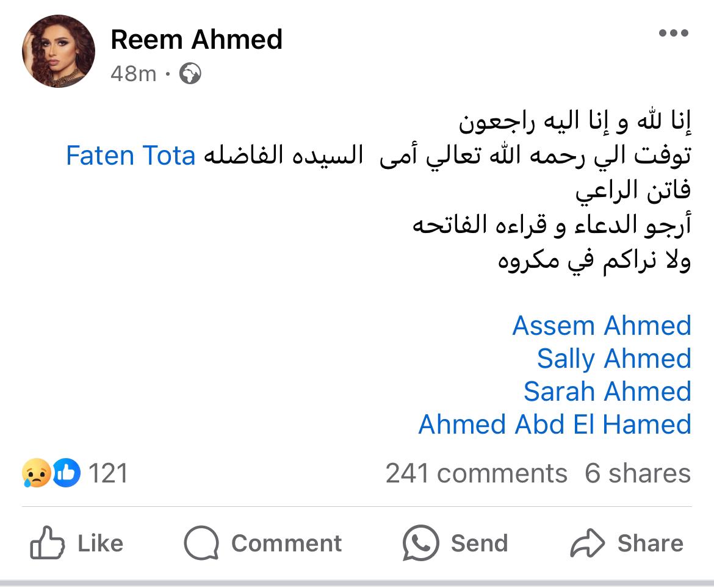The width and height of the screenshot is (714, 588).
Task: Open Reem Ahmed's profile picture
Action: (x=59, y=52)
